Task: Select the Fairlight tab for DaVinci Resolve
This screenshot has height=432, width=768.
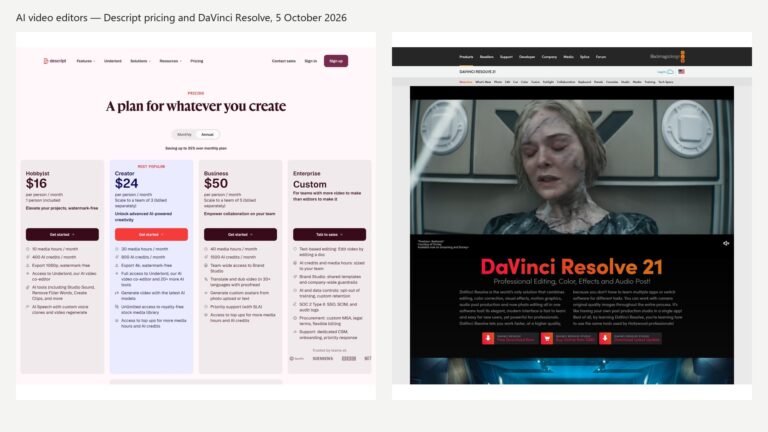Action: tap(548, 82)
